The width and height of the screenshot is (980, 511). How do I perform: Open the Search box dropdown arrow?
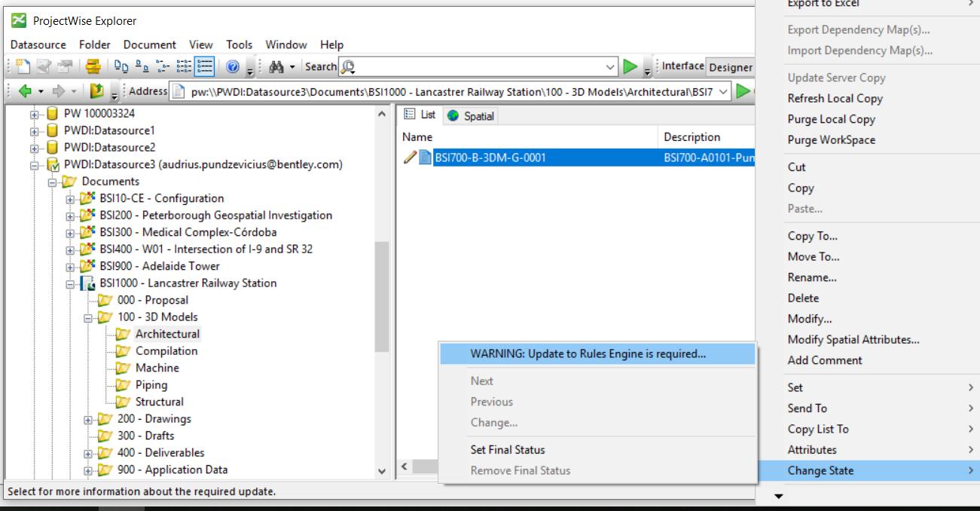coord(610,67)
